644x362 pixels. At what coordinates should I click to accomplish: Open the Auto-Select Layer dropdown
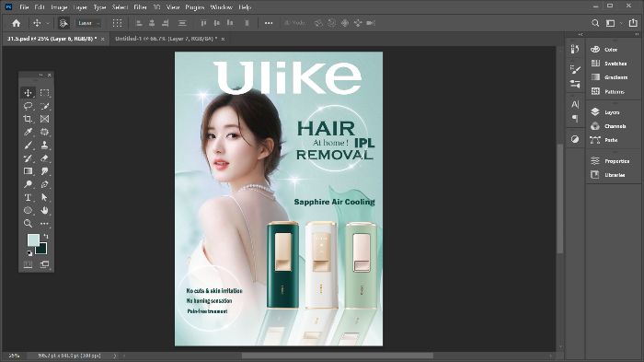pyautogui.click(x=88, y=23)
